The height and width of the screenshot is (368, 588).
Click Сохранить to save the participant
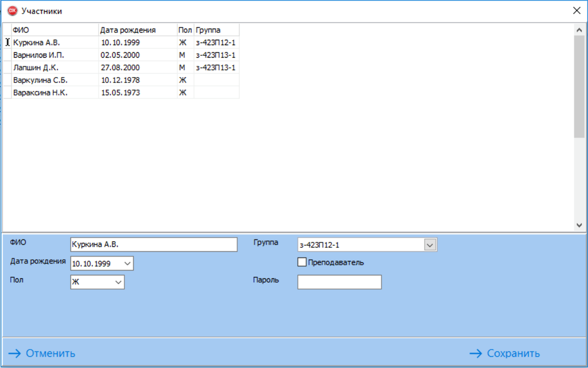point(513,354)
